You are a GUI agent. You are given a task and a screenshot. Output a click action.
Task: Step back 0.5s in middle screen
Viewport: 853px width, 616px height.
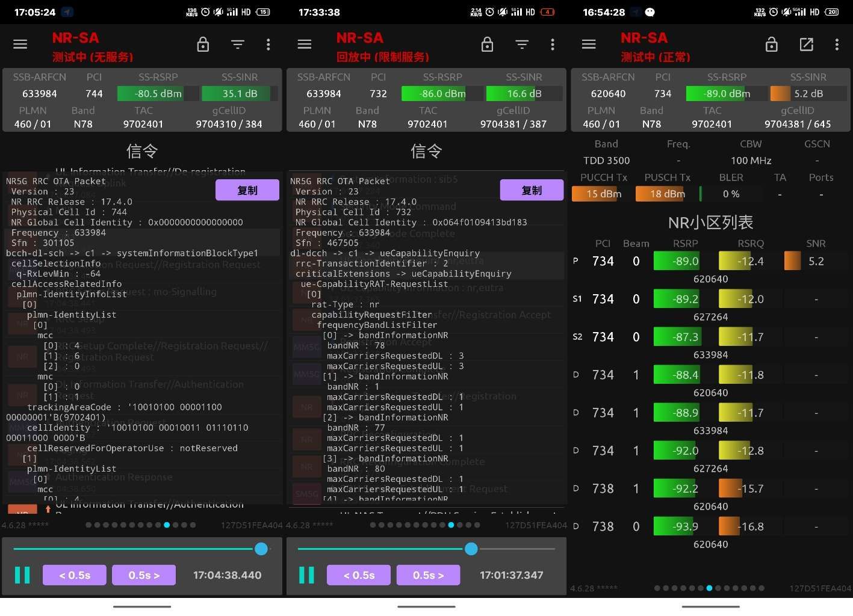pyautogui.click(x=359, y=575)
